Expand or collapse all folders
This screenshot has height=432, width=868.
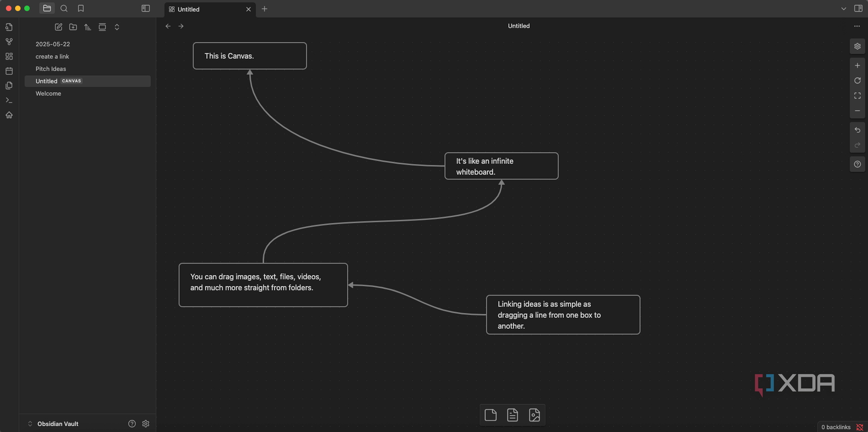[x=117, y=27]
